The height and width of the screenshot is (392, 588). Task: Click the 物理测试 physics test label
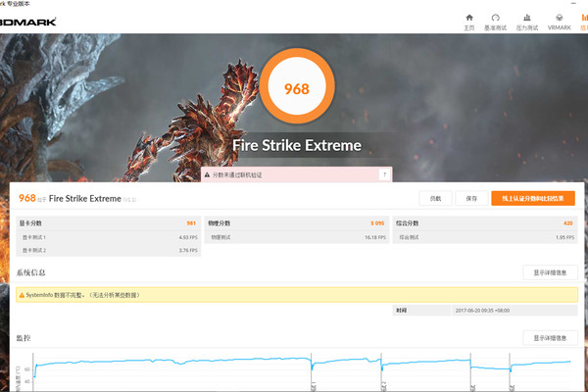[x=220, y=237]
